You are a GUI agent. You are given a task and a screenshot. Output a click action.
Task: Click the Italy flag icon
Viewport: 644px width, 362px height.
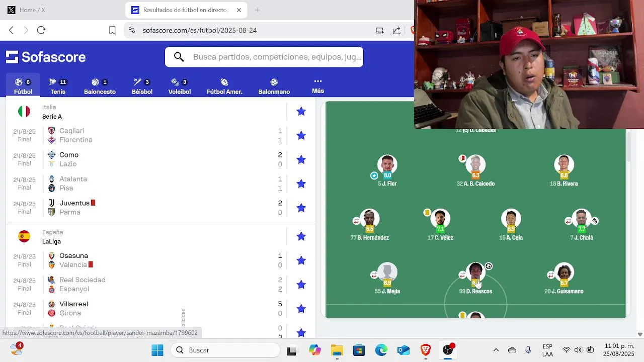[24, 111]
